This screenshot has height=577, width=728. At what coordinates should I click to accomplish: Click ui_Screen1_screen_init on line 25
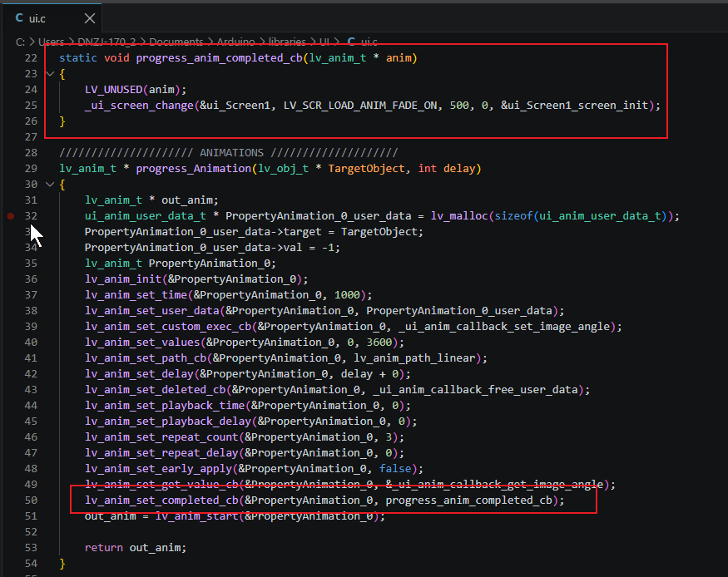click(x=577, y=106)
